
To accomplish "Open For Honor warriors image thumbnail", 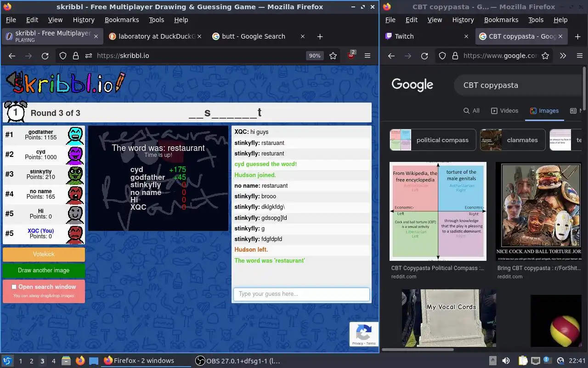I will 538,211.
